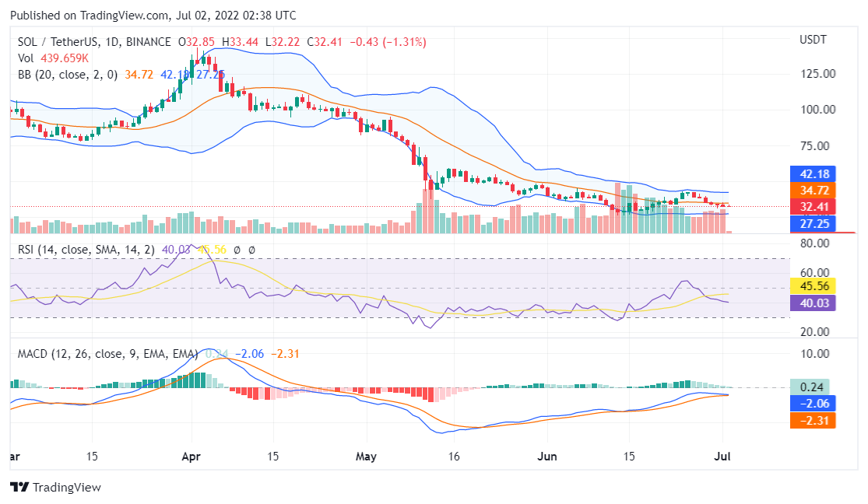Click the red 32.41 current price tag
The height and width of the screenshot is (504, 868).
click(812, 207)
